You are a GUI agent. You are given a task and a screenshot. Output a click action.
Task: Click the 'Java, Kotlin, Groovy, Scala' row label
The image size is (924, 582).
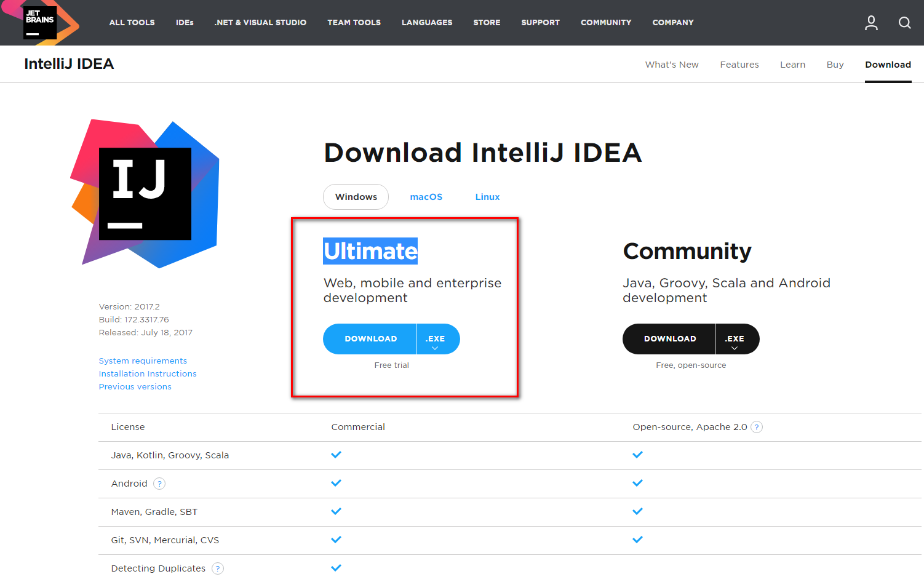click(x=170, y=455)
